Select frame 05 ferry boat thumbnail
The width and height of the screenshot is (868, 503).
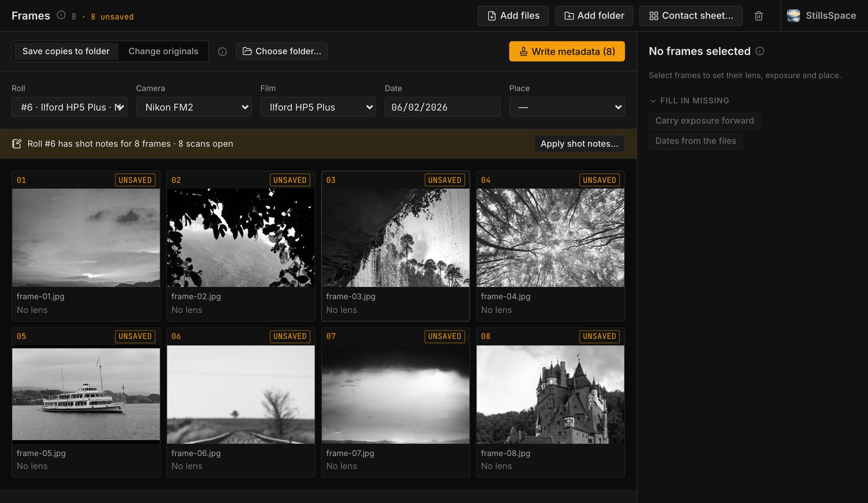(x=86, y=394)
